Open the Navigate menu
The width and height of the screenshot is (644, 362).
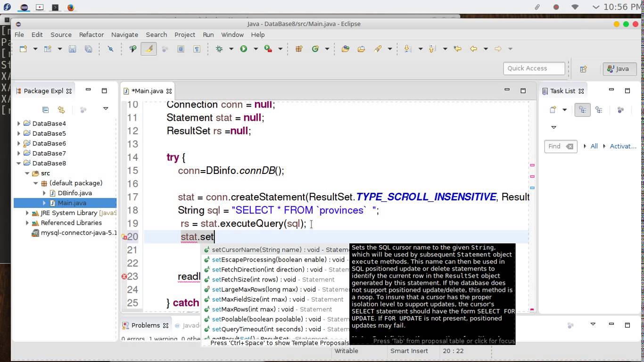pos(124,34)
